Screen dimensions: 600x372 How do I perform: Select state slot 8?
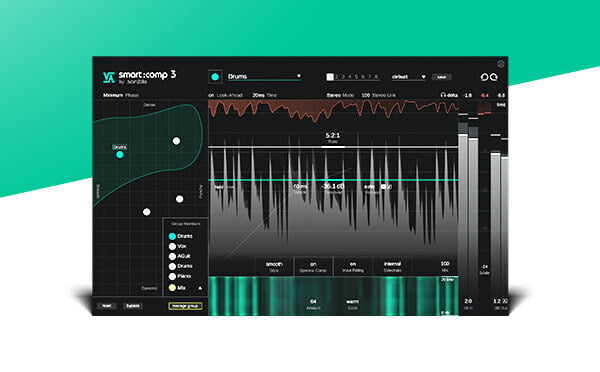pyautogui.click(x=376, y=77)
